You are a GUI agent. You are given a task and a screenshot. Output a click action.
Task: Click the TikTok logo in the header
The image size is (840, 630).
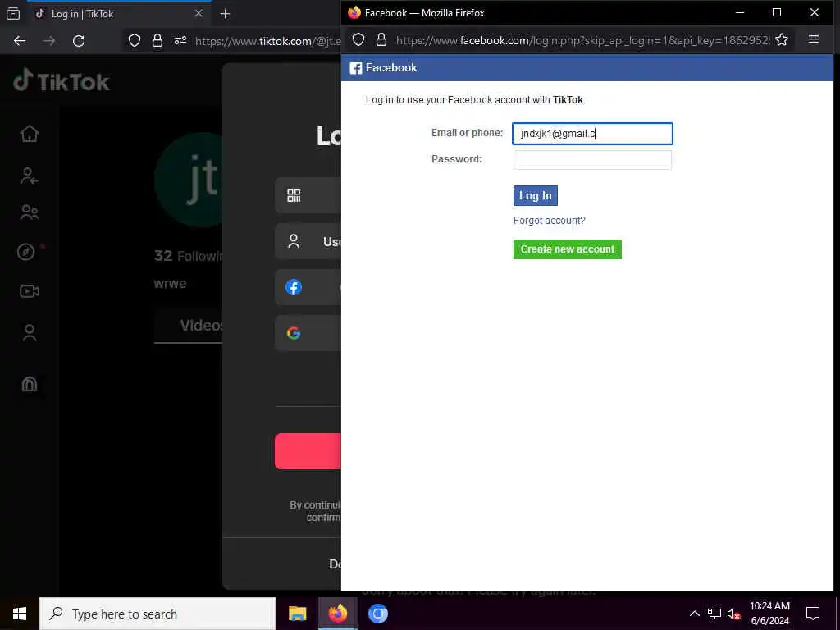[61, 81]
